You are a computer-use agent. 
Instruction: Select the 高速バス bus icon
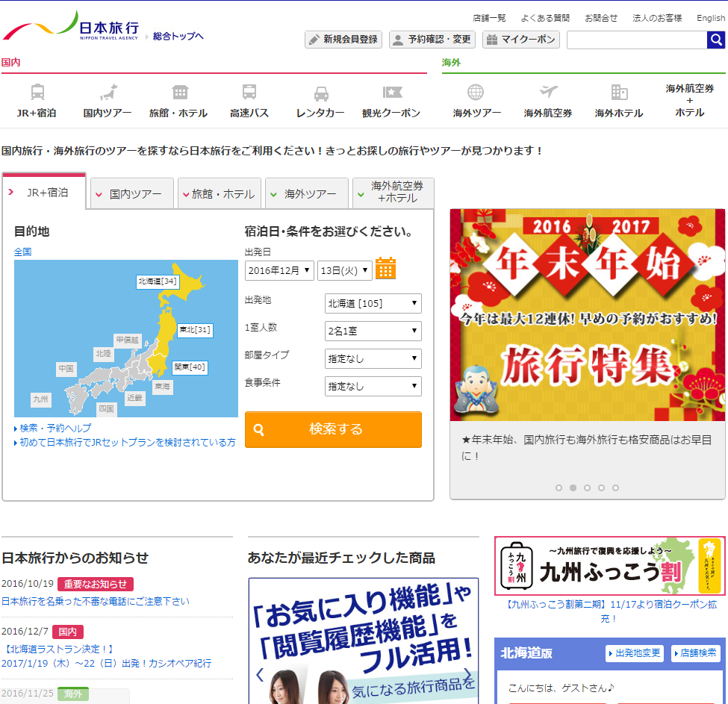pyautogui.click(x=249, y=93)
